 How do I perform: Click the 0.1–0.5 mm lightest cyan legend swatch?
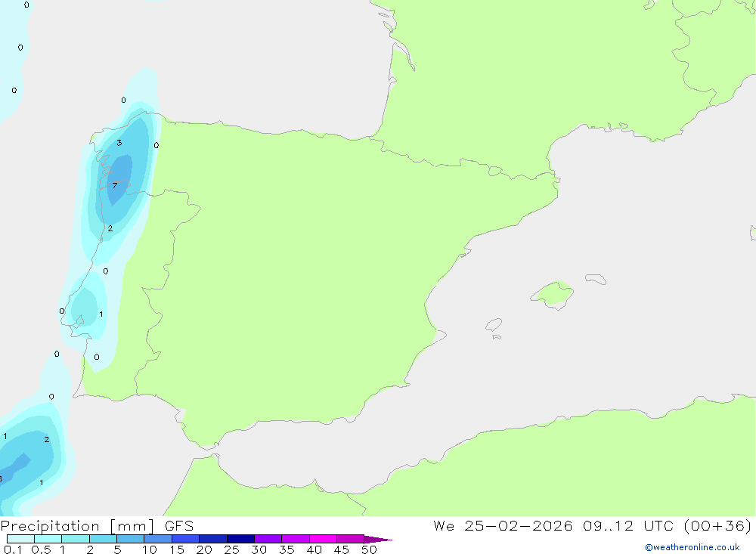coord(20,539)
